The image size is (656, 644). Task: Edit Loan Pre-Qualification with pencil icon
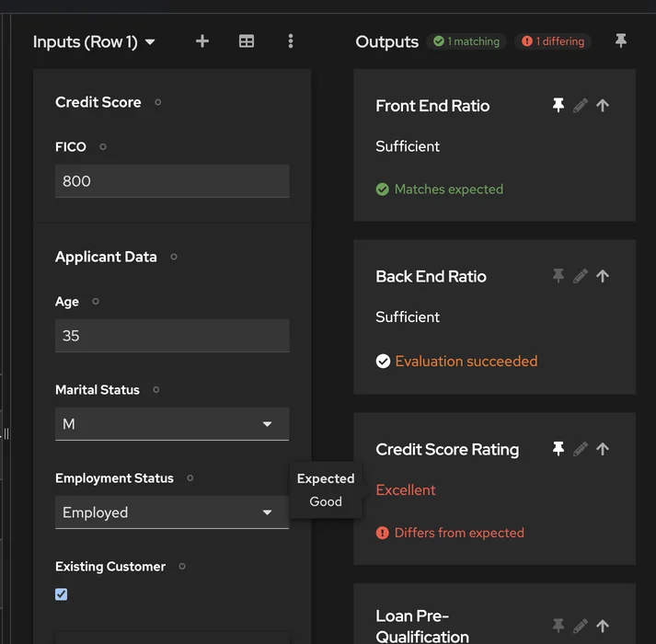coord(581,626)
